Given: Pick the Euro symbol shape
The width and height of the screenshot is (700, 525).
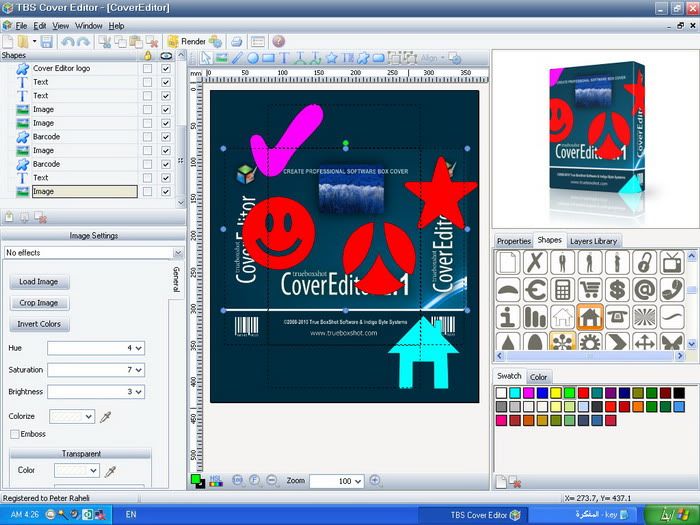Looking at the screenshot, I should pyautogui.click(x=535, y=290).
